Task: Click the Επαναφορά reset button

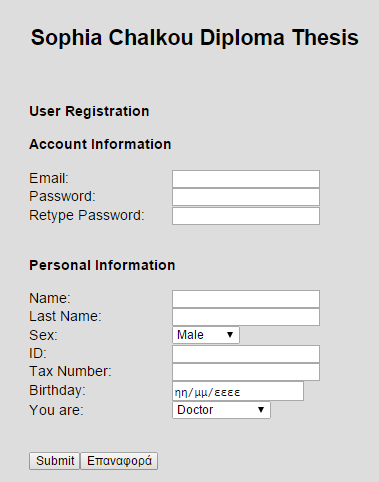Action: click(119, 461)
